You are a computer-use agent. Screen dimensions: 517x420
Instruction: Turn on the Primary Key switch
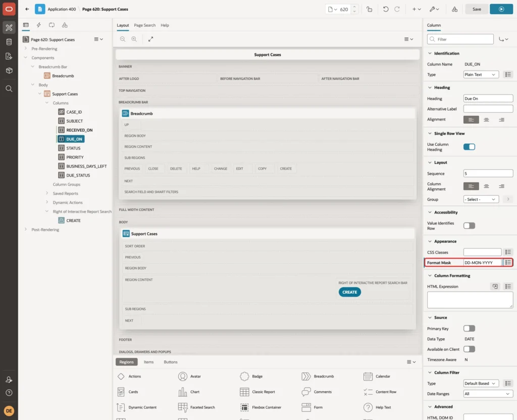click(x=469, y=329)
